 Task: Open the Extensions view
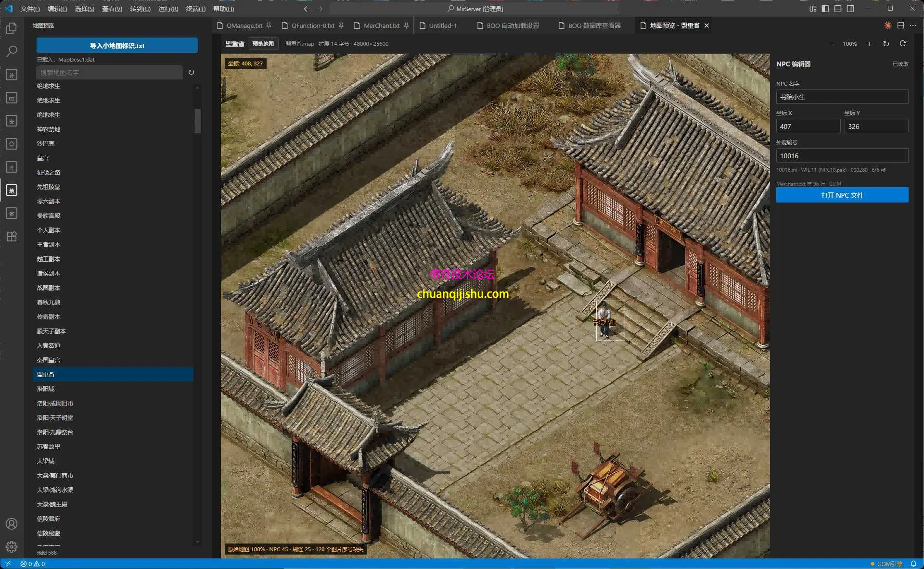click(12, 236)
